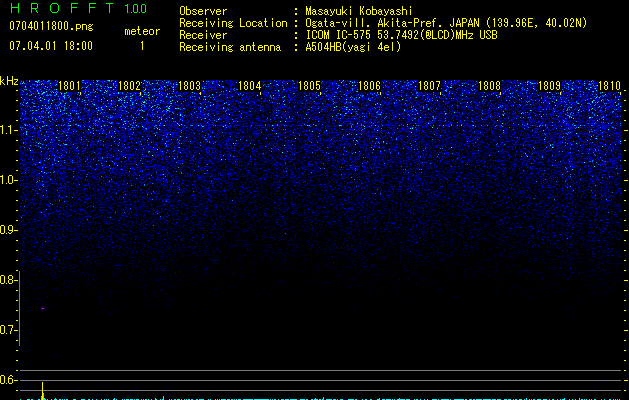The image size is (629, 400).
Task: Click the 1809 time marker
Action: click(x=549, y=86)
